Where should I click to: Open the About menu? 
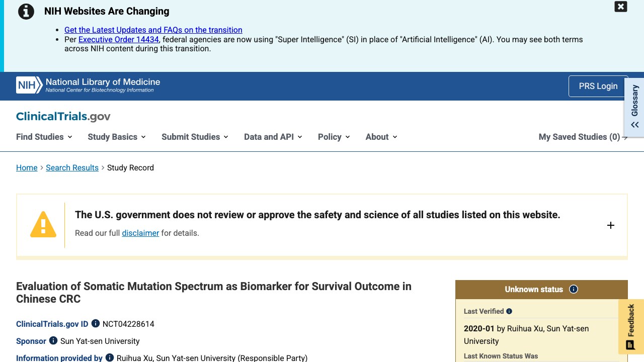pyautogui.click(x=381, y=137)
